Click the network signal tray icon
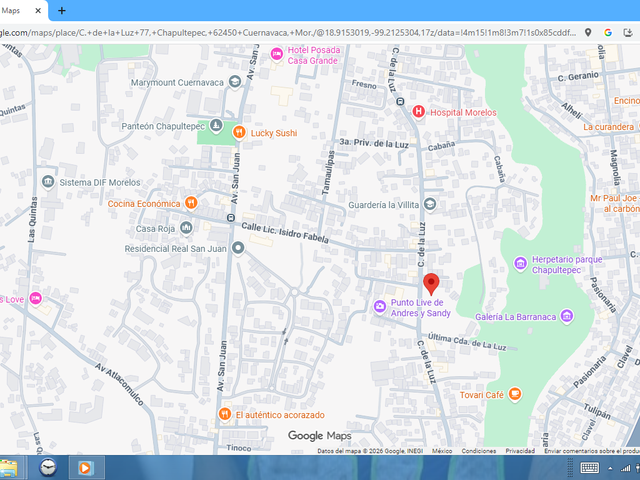This screenshot has height=480, width=640. pos(625,468)
